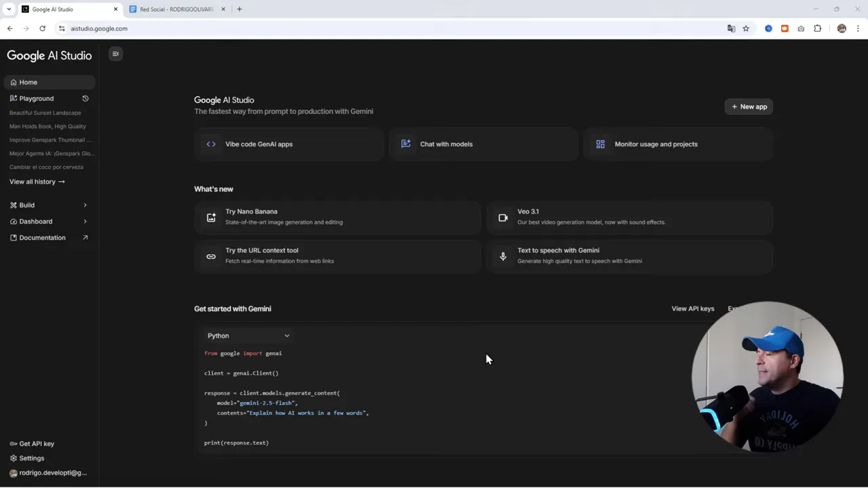Screen dimensions: 868x488
Task: Select the Text to speech with Gemini microphone icon
Action: (502, 256)
